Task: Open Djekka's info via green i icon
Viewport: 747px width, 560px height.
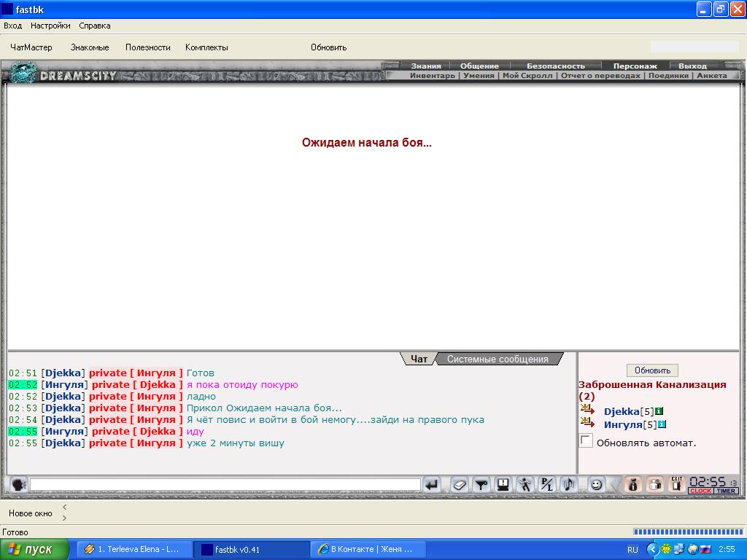Action: pyautogui.click(x=659, y=411)
